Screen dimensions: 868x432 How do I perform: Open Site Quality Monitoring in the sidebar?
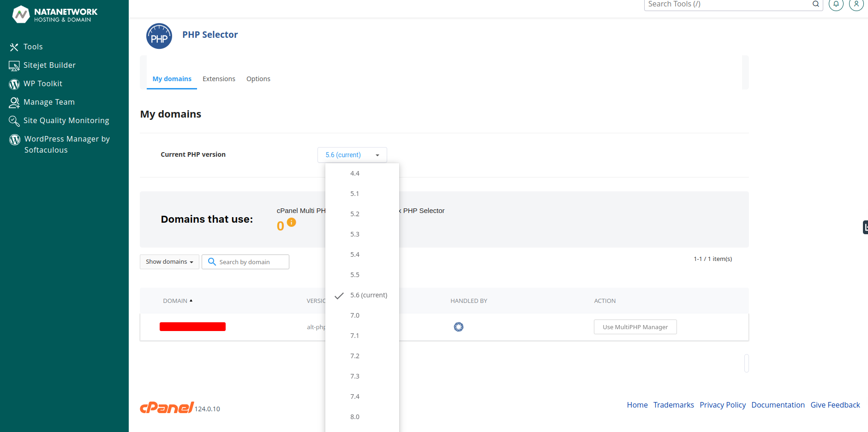[66, 120]
